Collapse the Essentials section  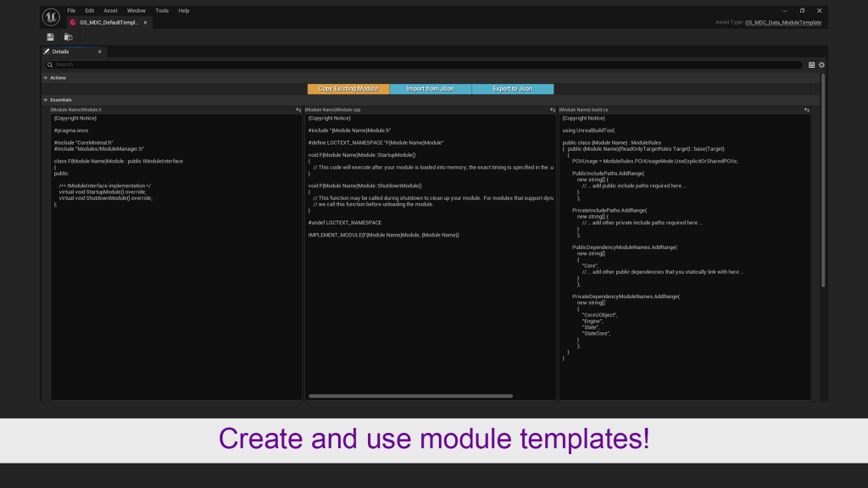point(46,100)
